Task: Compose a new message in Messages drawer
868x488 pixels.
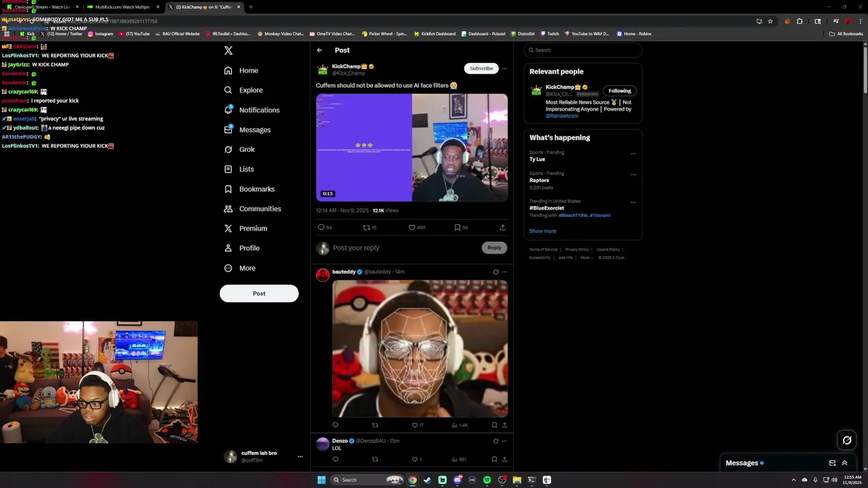Action: (832, 463)
